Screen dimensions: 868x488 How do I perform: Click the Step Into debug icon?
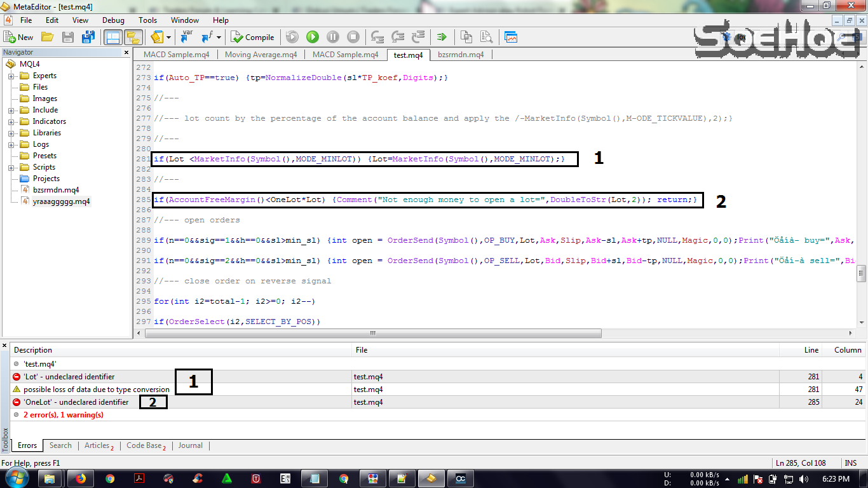pos(377,37)
